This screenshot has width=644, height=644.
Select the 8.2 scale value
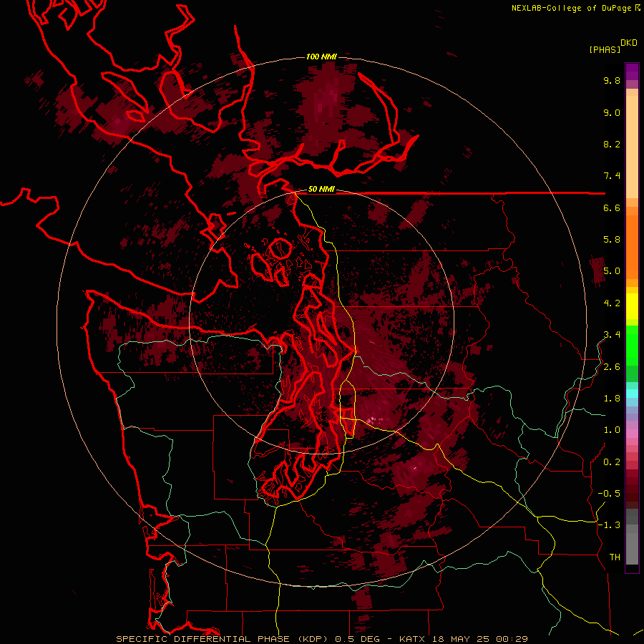(612, 144)
